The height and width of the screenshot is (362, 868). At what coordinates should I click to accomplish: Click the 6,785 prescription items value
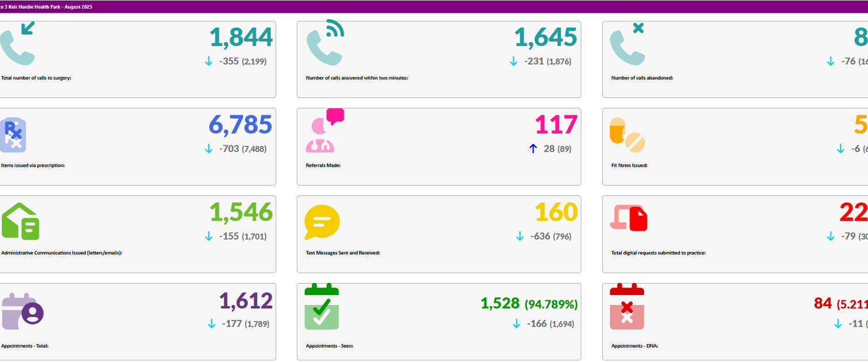240,125
